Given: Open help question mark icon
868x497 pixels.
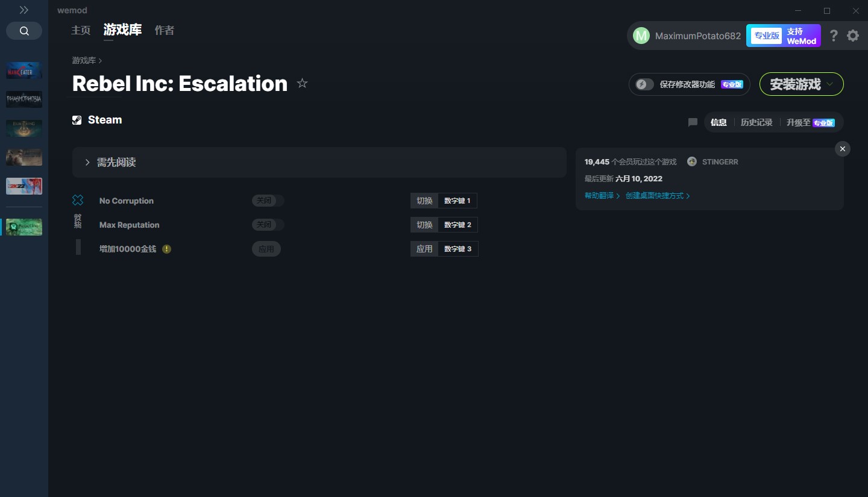Looking at the screenshot, I should click(x=834, y=36).
